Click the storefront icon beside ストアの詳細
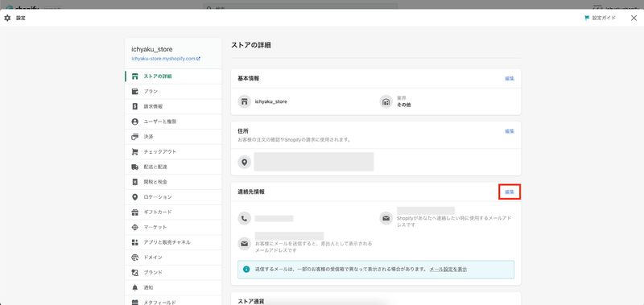The image size is (644, 305). (x=134, y=76)
